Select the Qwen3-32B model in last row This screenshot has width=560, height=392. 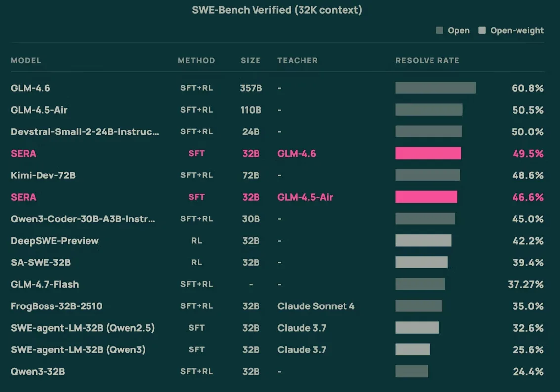(x=38, y=371)
